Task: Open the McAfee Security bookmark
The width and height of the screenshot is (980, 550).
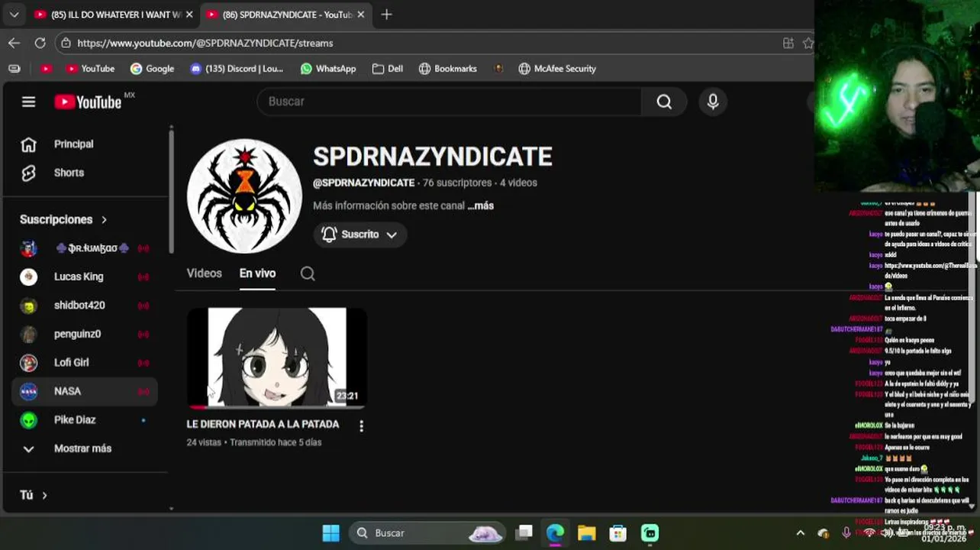Action: click(557, 69)
